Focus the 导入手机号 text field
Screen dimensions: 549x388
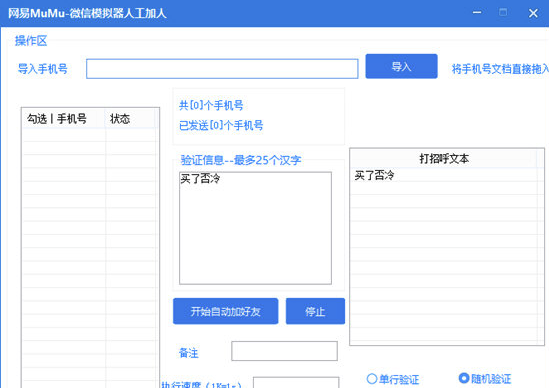pos(222,69)
